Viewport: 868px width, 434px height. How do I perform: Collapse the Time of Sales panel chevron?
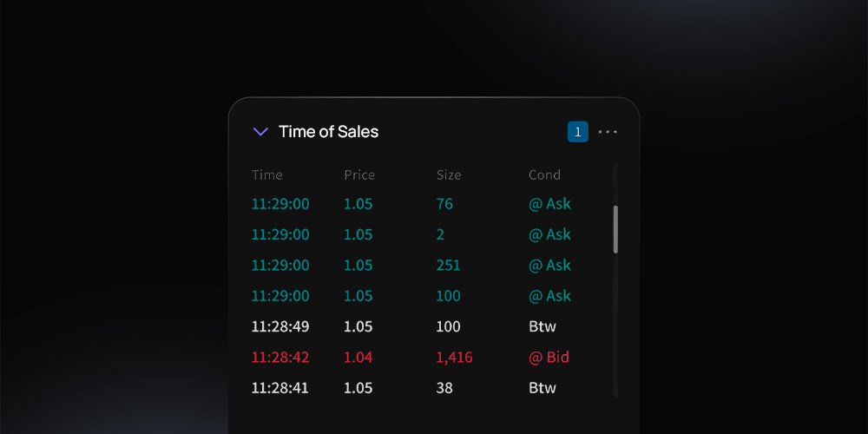click(260, 132)
